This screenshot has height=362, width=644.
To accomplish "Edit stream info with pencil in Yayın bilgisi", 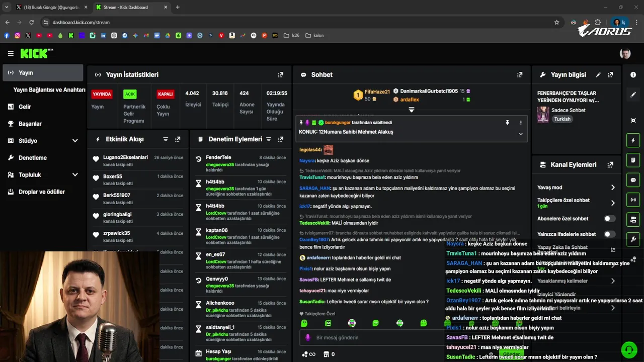I will click(598, 75).
